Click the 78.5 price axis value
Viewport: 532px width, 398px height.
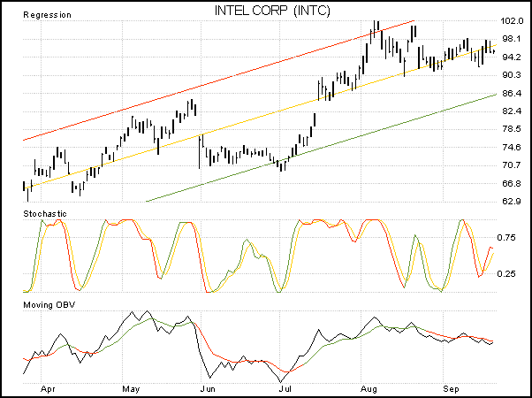coord(511,129)
